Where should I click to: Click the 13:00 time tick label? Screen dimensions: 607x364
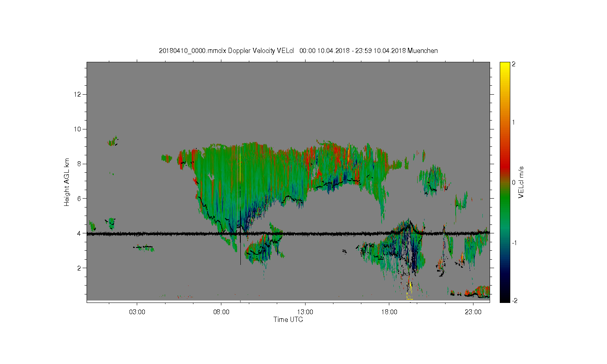click(x=305, y=312)
